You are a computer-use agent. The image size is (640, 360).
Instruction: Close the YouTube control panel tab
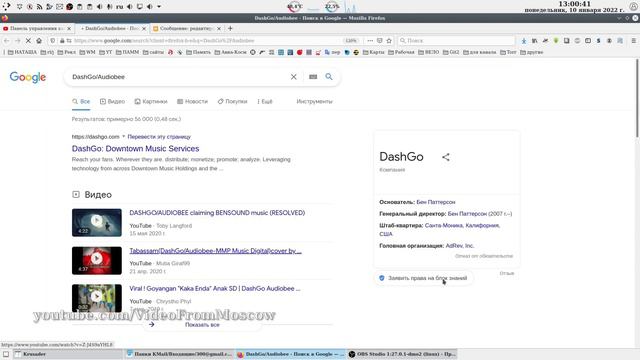coord(69,29)
